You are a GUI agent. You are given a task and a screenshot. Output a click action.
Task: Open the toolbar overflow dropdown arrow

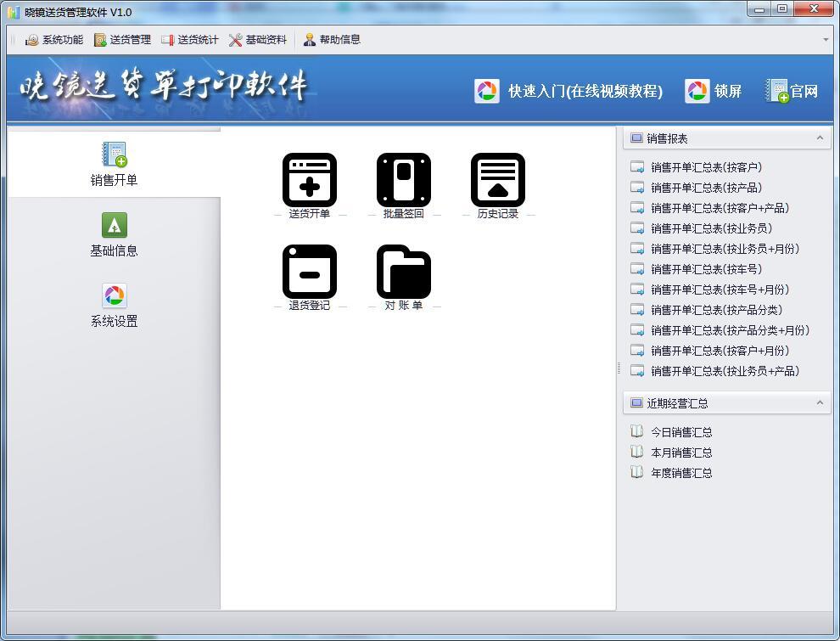[x=826, y=40]
